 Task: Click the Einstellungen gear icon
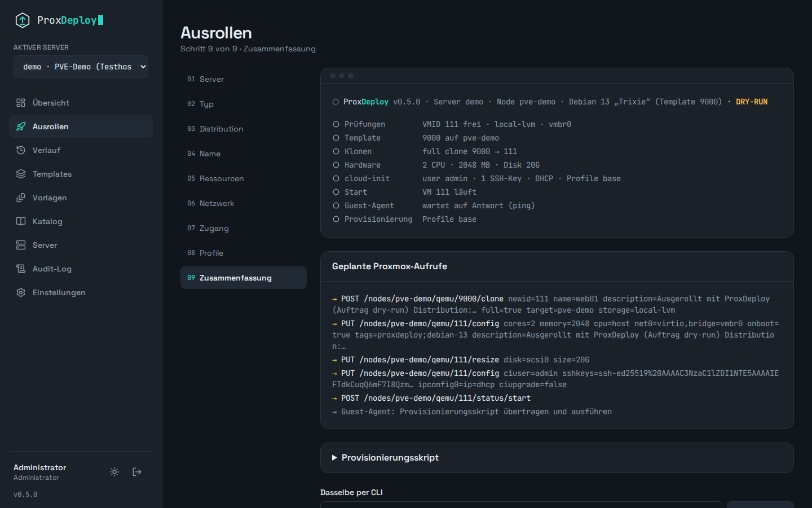coord(21,292)
